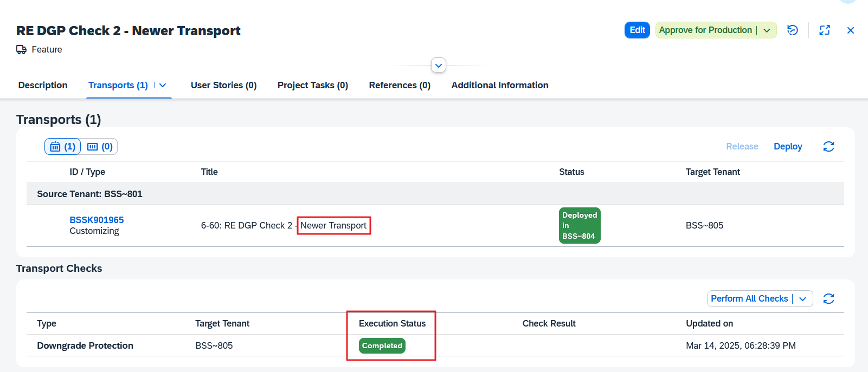Click the Edit button

[636, 30]
